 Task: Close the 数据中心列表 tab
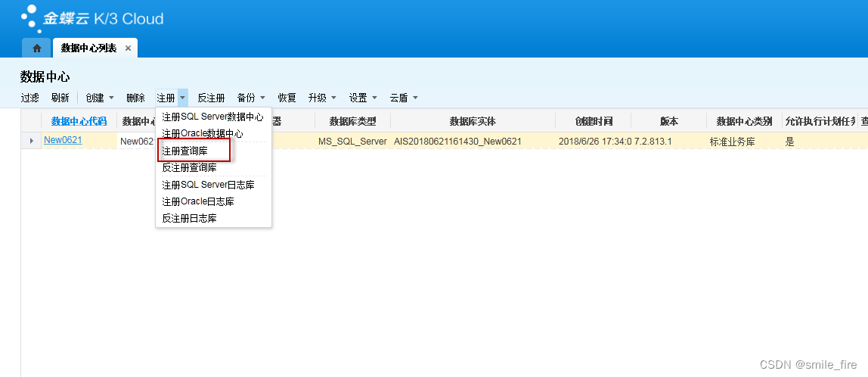(x=128, y=48)
